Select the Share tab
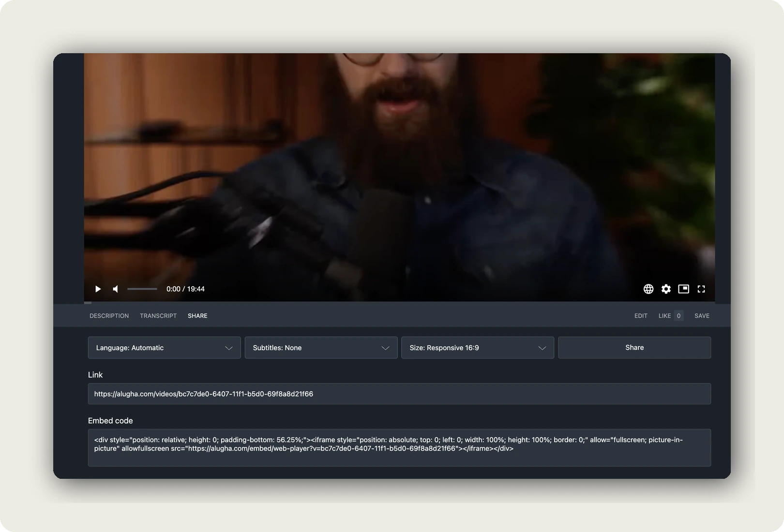The image size is (784, 532). point(197,316)
